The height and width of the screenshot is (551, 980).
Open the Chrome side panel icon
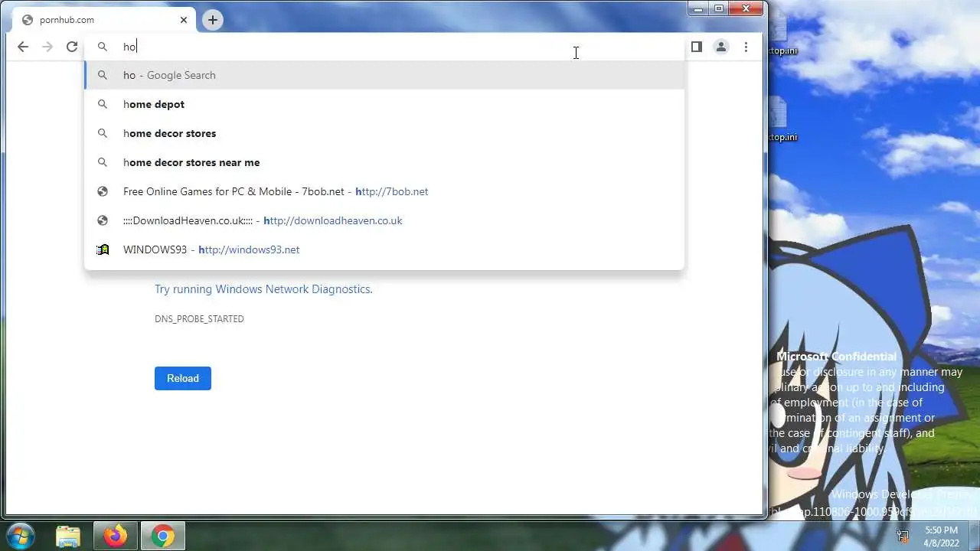(x=696, y=47)
